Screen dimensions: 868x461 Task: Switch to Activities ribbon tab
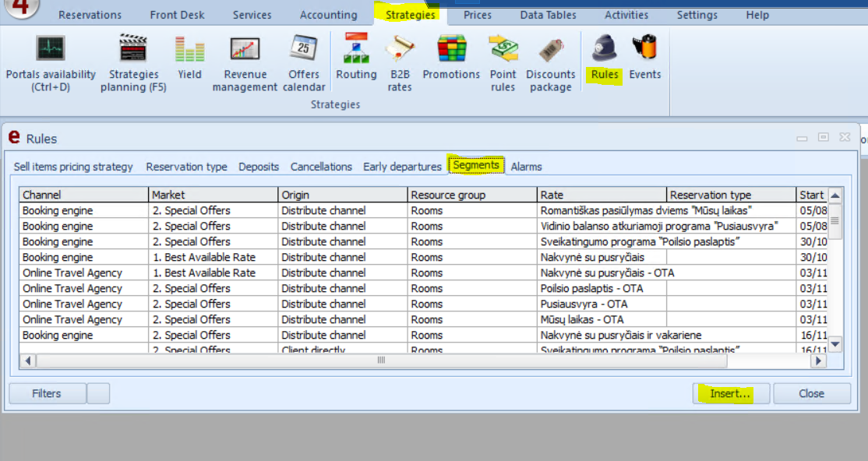click(x=626, y=15)
